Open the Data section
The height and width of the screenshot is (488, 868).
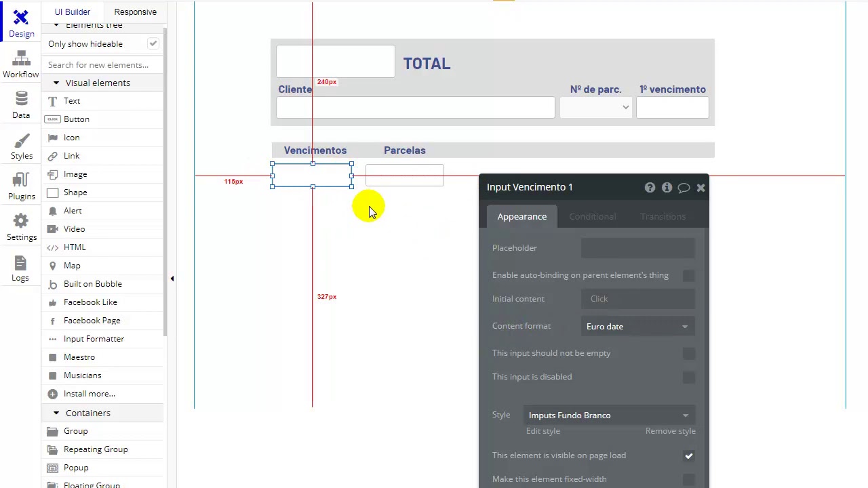[21, 105]
